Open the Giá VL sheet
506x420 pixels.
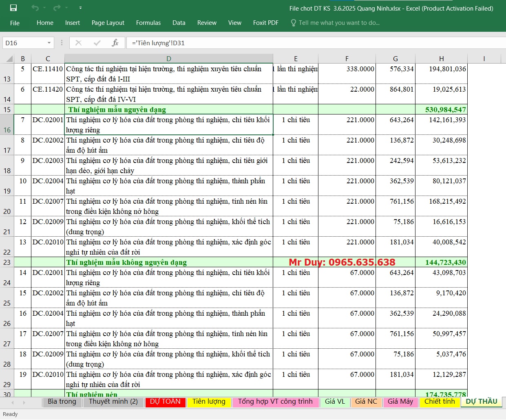[x=335, y=402]
